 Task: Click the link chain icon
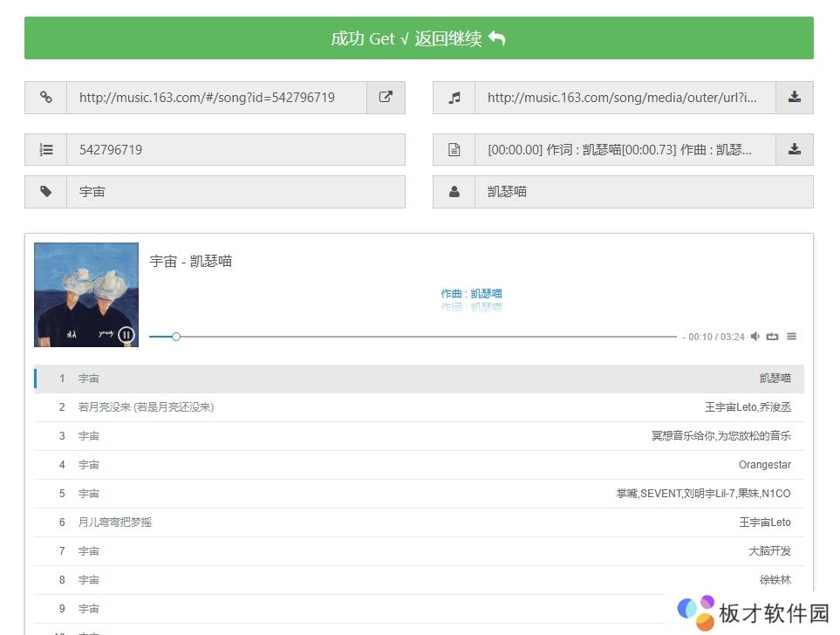pyautogui.click(x=45, y=98)
